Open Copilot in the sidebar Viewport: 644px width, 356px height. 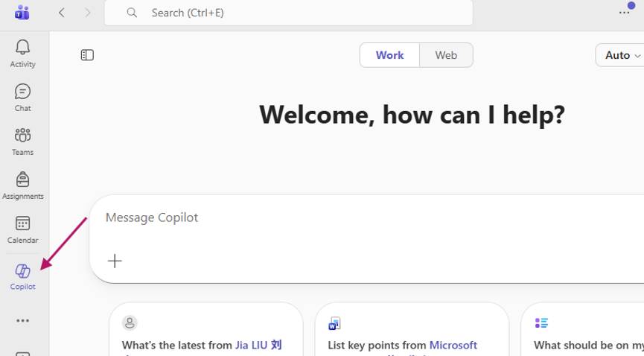coord(22,277)
